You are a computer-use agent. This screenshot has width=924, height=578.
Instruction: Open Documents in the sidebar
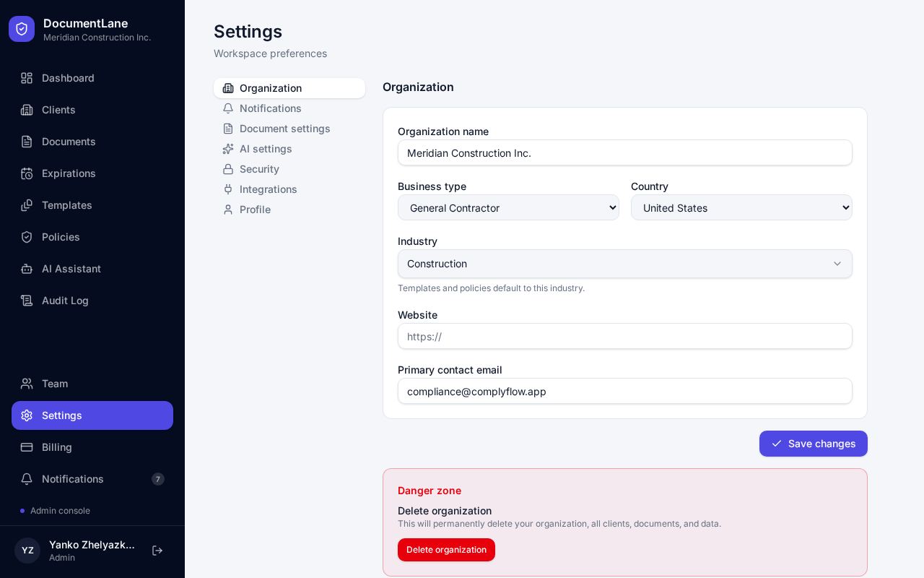(92, 142)
